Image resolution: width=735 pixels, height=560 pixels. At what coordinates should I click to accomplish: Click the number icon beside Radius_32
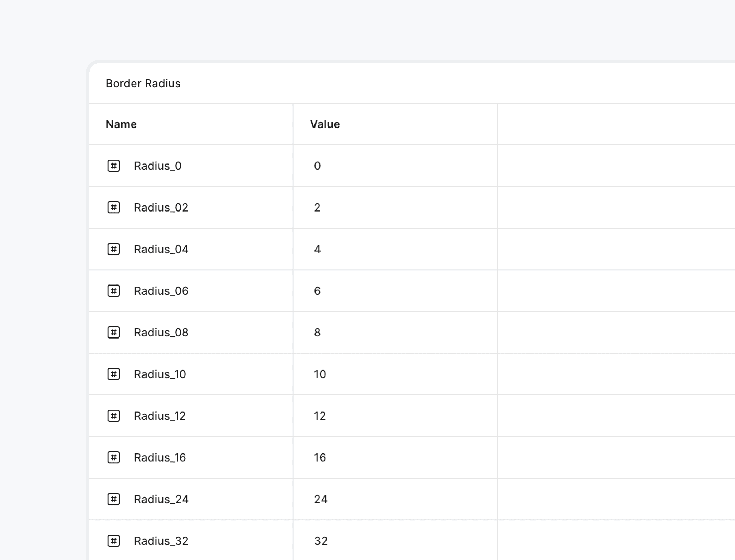click(113, 541)
